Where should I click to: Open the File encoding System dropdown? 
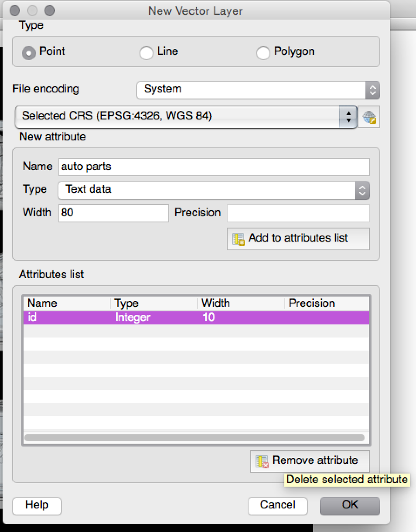click(258, 90)
